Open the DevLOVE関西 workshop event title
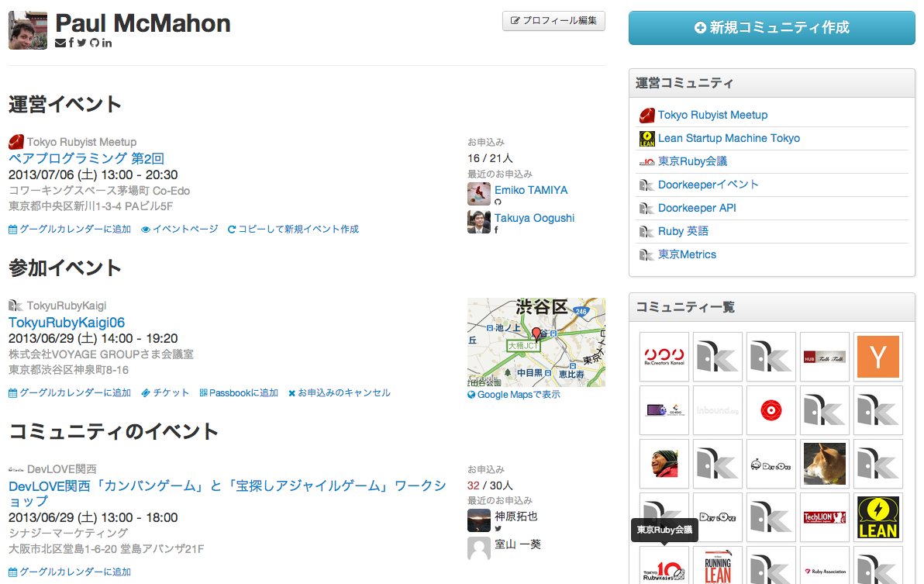 (227, 494)
